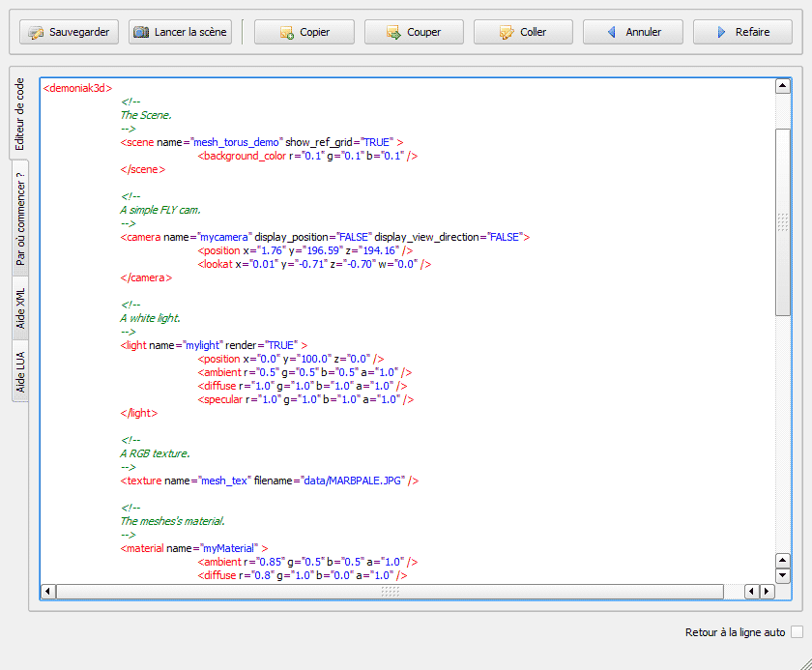Viewport: 812px width, 670px height.
Task: Click the Coller clipboard icon
Action: [x=506, y=33]
